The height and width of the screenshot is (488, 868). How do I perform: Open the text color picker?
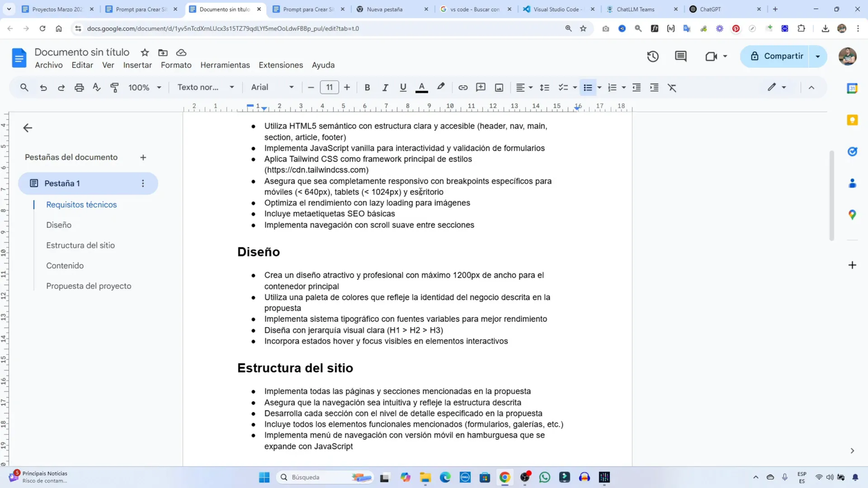point(423,87)
